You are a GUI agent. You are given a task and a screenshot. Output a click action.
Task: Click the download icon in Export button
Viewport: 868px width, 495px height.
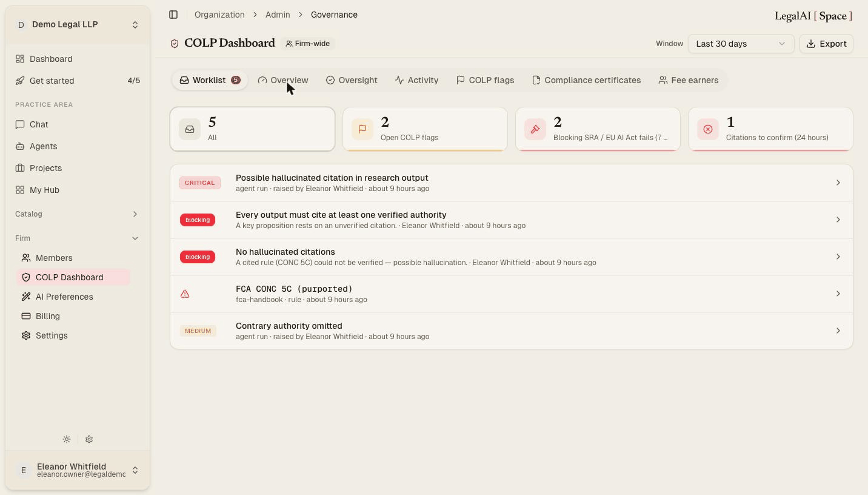[811, 44]
